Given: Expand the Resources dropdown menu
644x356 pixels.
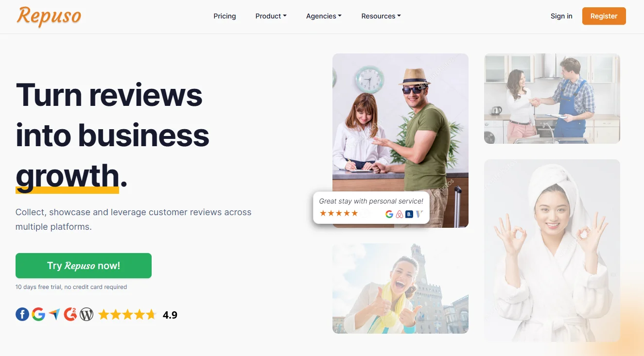Looking at the screenshot, I should coord(381,16).
